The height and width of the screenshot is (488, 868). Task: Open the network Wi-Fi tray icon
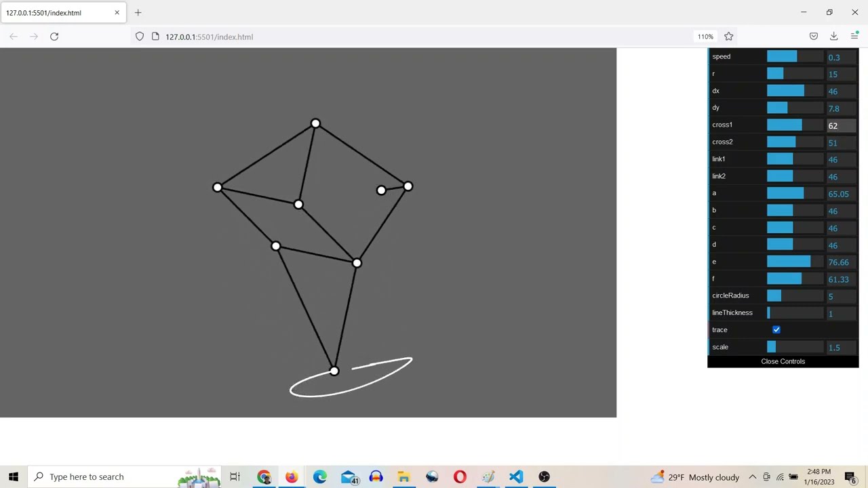click(780, 476)
